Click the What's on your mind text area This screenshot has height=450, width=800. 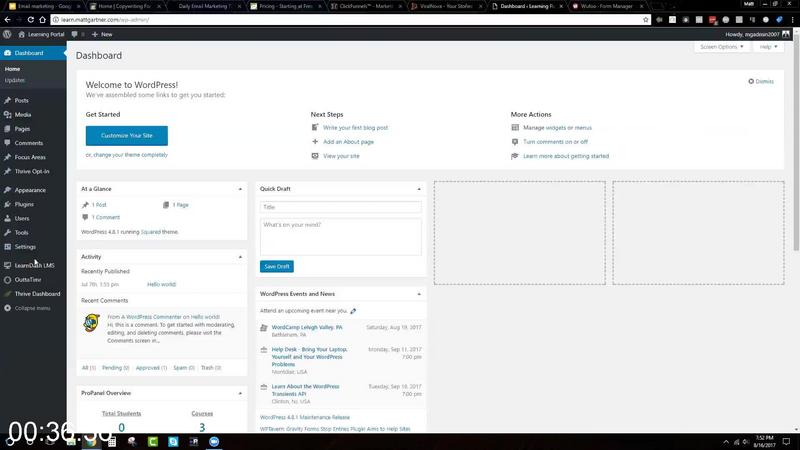pos(341,237)
